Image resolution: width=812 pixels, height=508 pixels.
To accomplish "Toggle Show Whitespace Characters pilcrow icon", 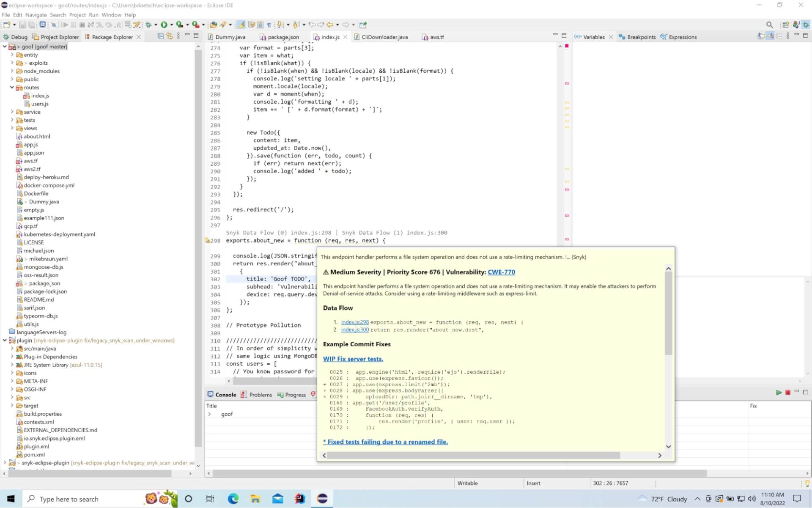I will [269, 25].
